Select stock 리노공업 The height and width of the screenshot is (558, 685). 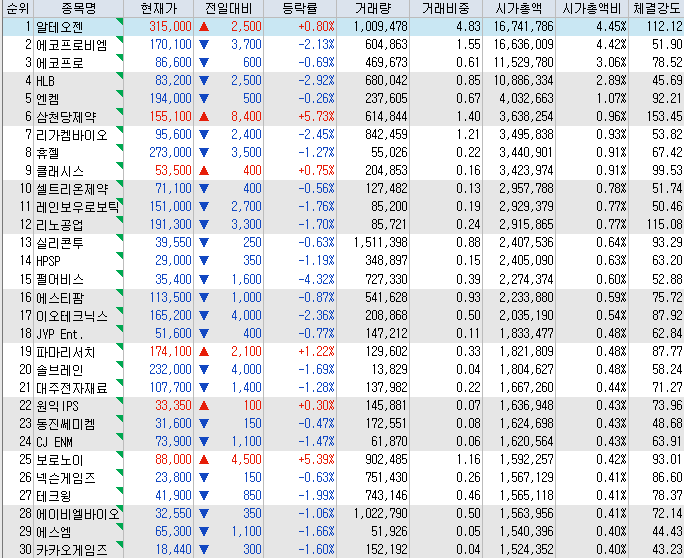click(x=60, y=225)
